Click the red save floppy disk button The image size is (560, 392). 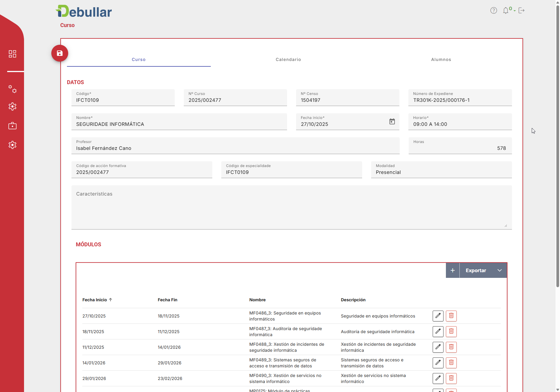(59, 53)
